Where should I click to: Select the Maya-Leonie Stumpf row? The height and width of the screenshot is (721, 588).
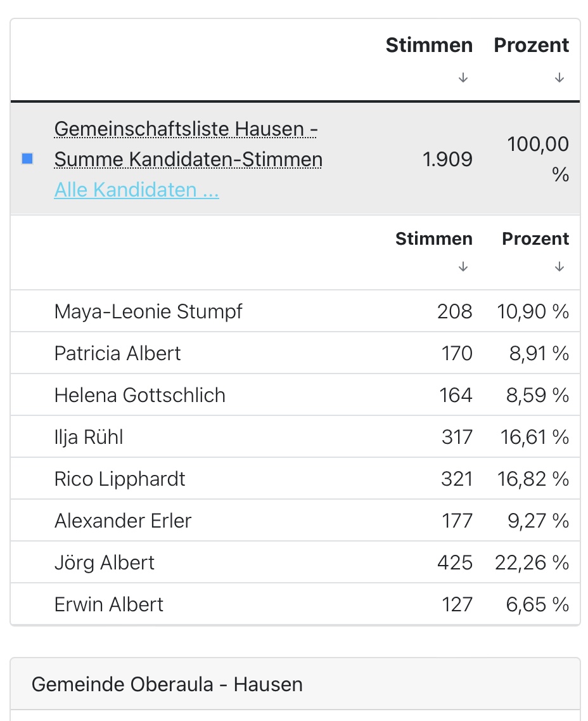(148, 311)
